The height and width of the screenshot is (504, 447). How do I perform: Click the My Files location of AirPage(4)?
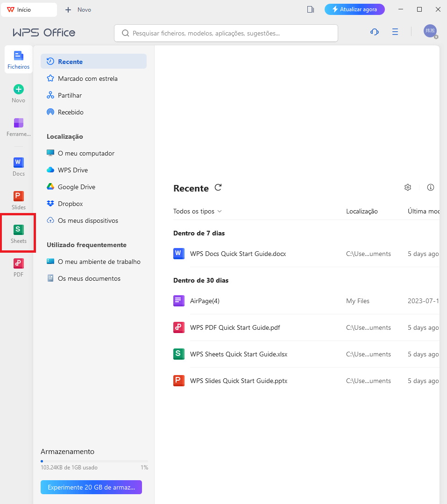358,301
